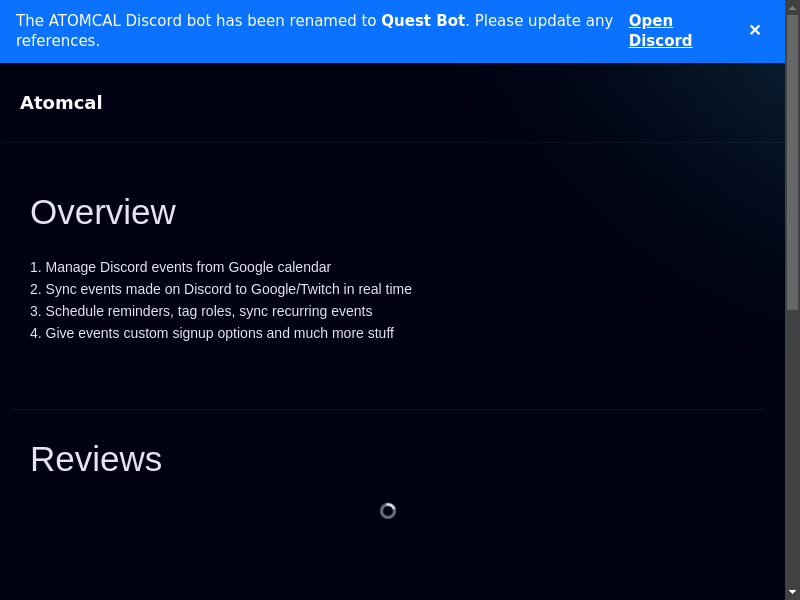Click the divider line below the Atomcal header
Screen dimensions: 800x600
[392, 142]
